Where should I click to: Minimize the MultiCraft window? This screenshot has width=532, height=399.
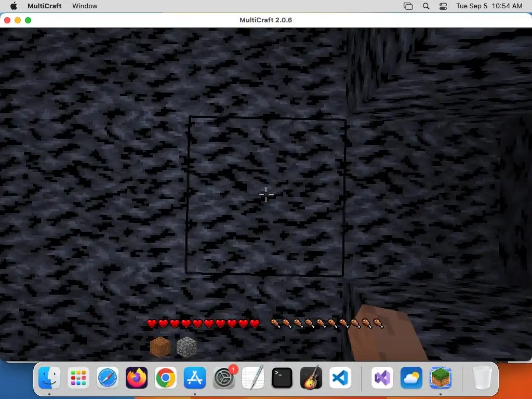point(18,20)
